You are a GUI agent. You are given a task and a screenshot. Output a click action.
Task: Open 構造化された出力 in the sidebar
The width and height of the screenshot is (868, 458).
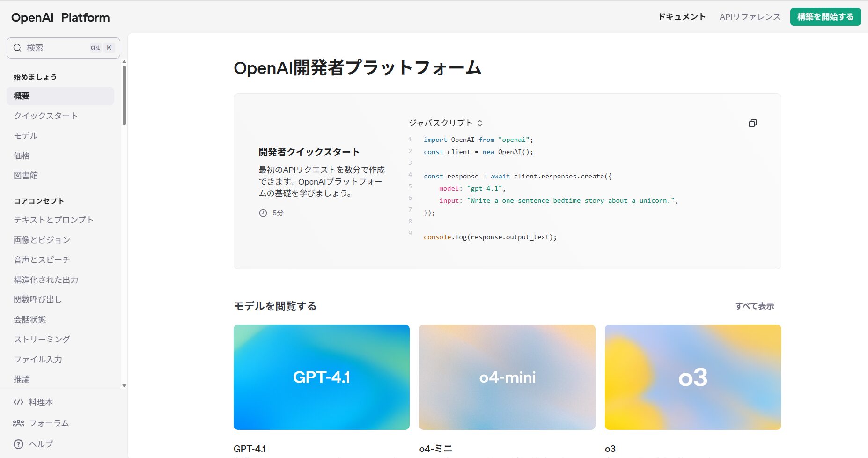(x=60, y=280)
